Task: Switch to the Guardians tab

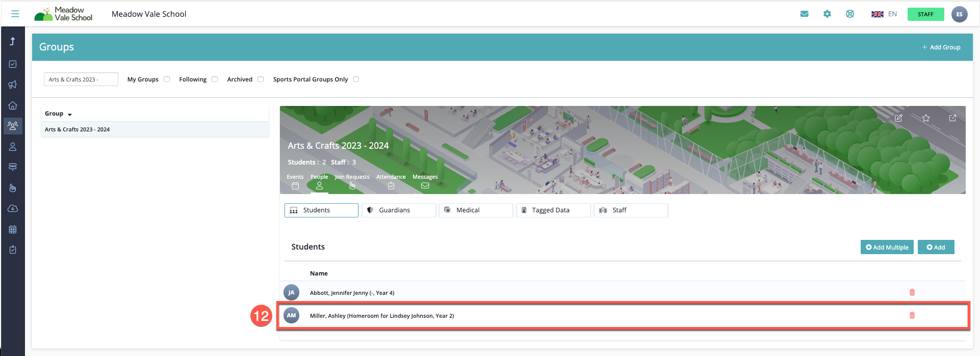Action: pos(399,210)
